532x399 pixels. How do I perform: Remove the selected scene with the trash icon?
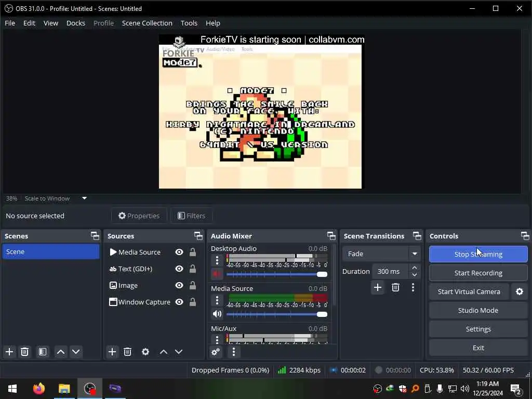[x=24, y=352]
